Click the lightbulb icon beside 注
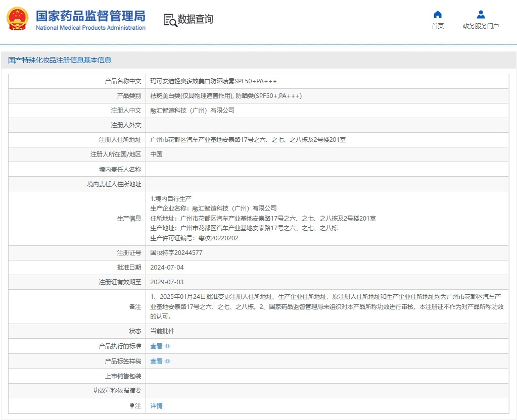 (x=132, y=406)
